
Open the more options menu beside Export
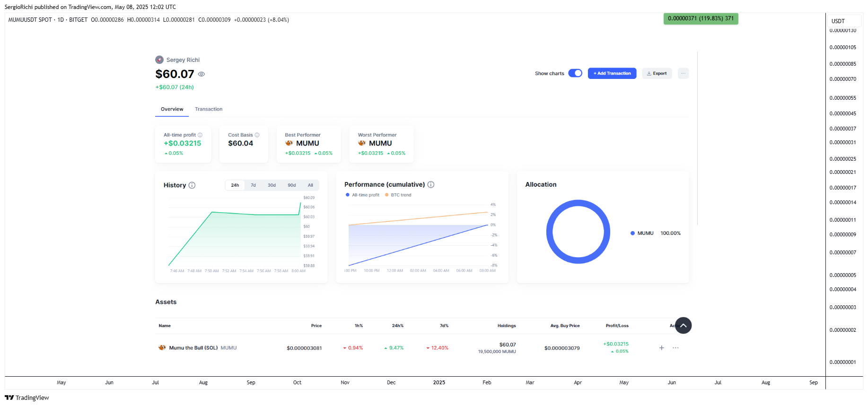(x=683, y=73)
